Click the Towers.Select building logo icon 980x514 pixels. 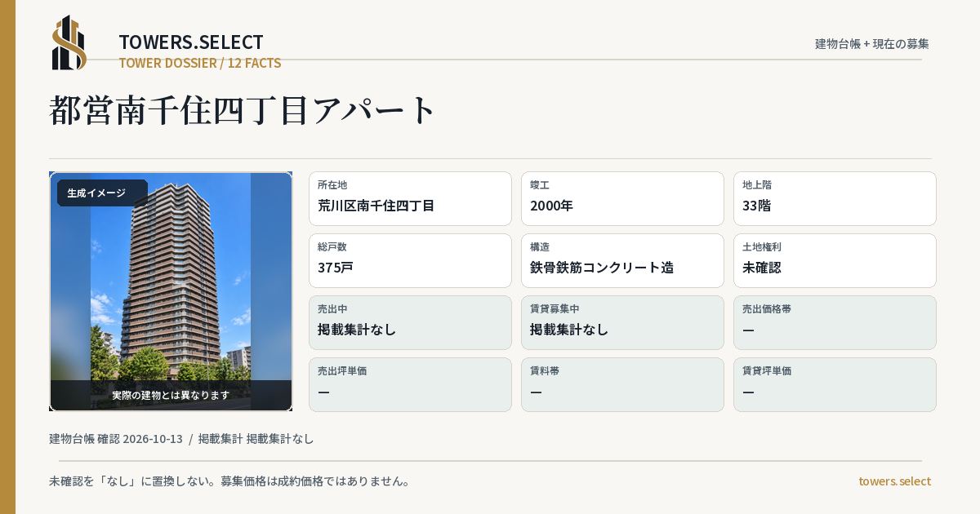69,42
